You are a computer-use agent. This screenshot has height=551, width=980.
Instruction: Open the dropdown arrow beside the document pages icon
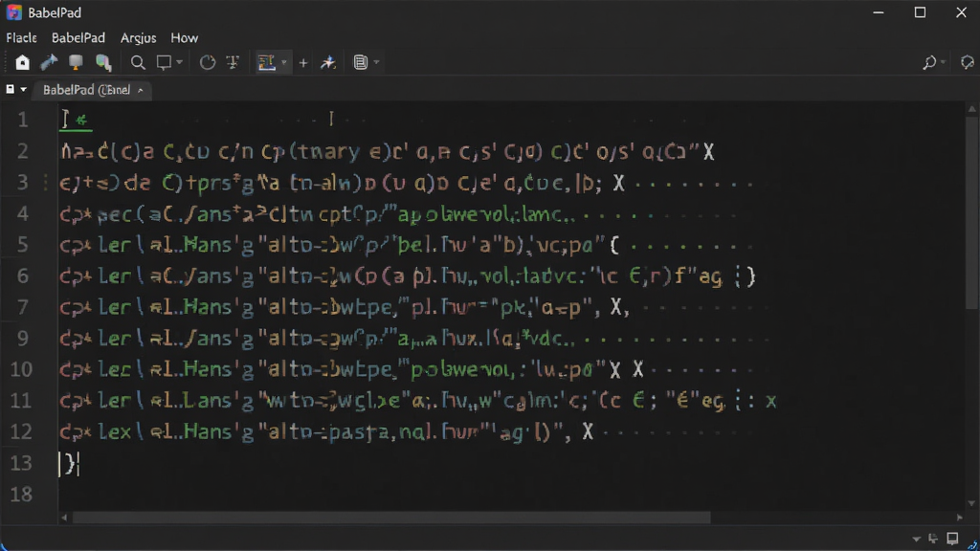[x=376, y=62]
